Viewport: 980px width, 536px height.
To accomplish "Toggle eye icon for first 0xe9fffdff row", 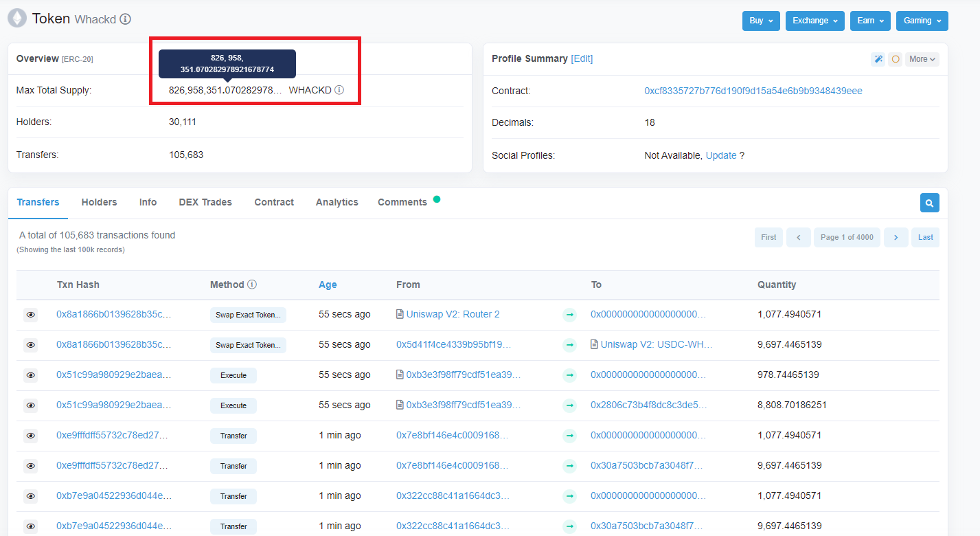I will coord(30,436).
